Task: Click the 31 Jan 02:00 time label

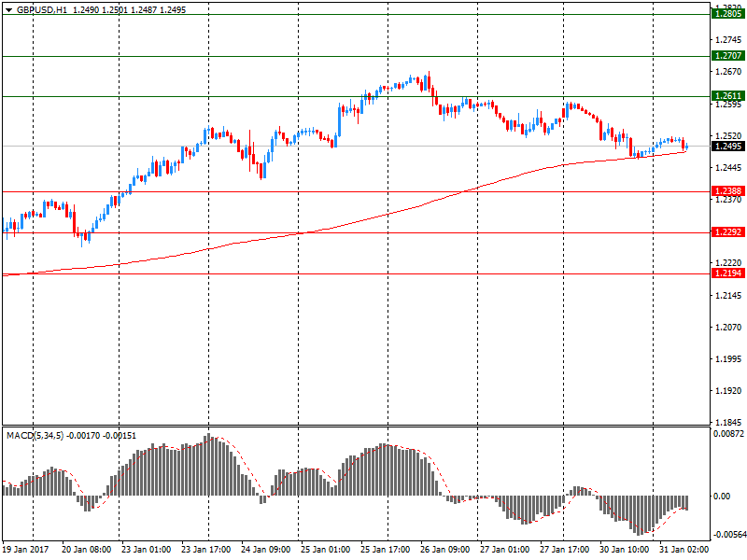Action: 684,549
